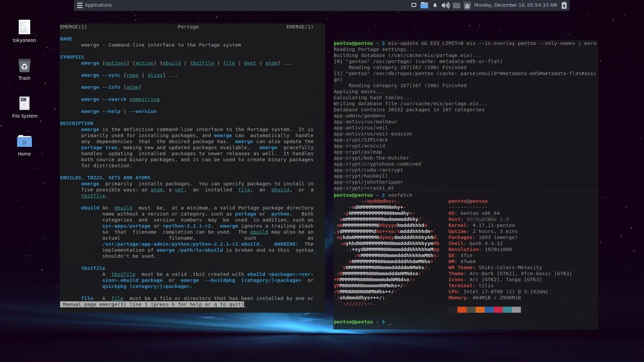Click the 'Packages: 1893 (emerge)' line
644x362 pixels.
click(483, 238)
